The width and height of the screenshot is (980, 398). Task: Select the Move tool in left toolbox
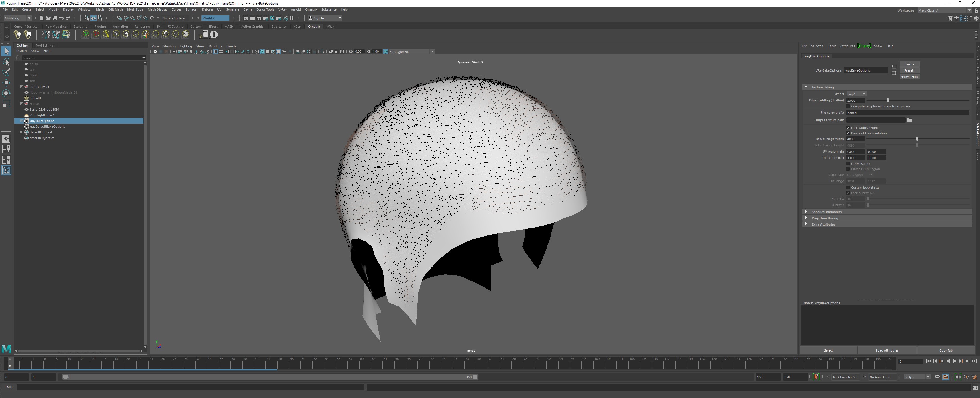[x=6, y=83]
